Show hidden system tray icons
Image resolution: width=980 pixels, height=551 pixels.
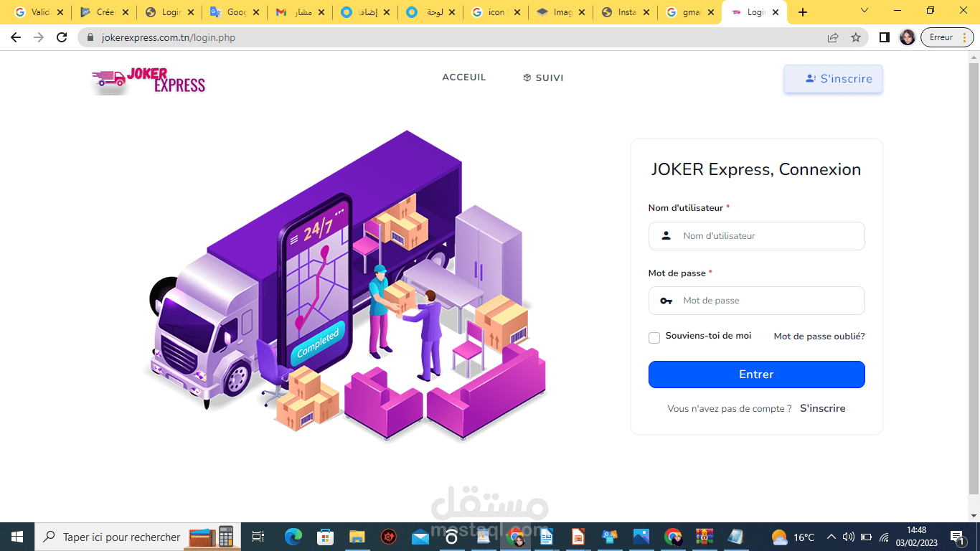pos(831,537)
